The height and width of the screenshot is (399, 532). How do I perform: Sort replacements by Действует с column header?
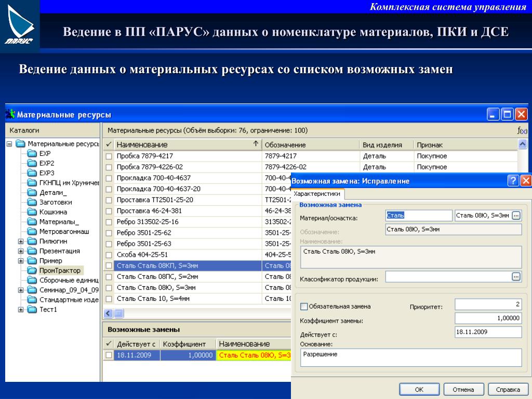pos(137,344)
